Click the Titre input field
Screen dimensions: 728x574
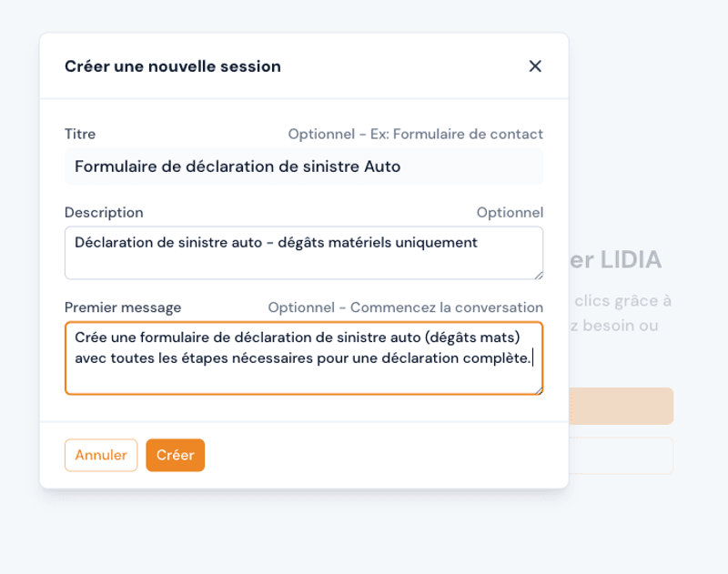click(x=304, y=166)
